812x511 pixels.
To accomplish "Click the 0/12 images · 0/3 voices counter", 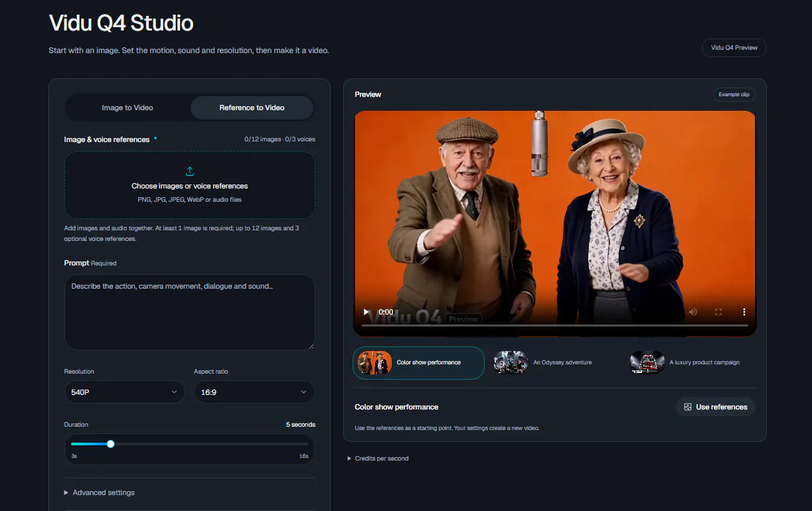I will point(280,139).
